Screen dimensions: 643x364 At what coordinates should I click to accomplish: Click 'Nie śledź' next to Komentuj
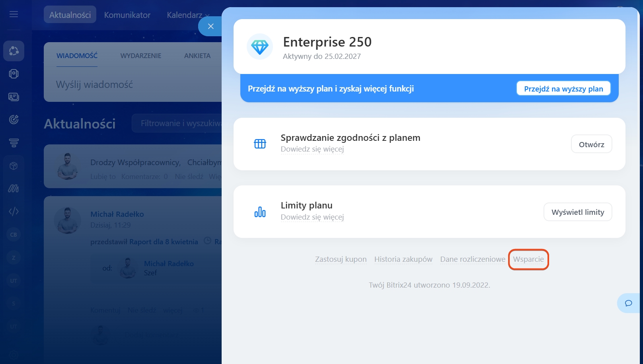pos(142,310)
